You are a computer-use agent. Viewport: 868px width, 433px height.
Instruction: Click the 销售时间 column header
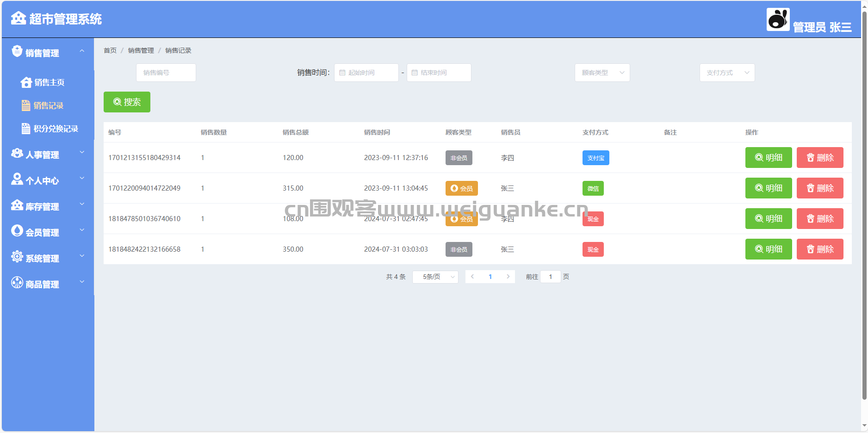click(x=377, y=132)
